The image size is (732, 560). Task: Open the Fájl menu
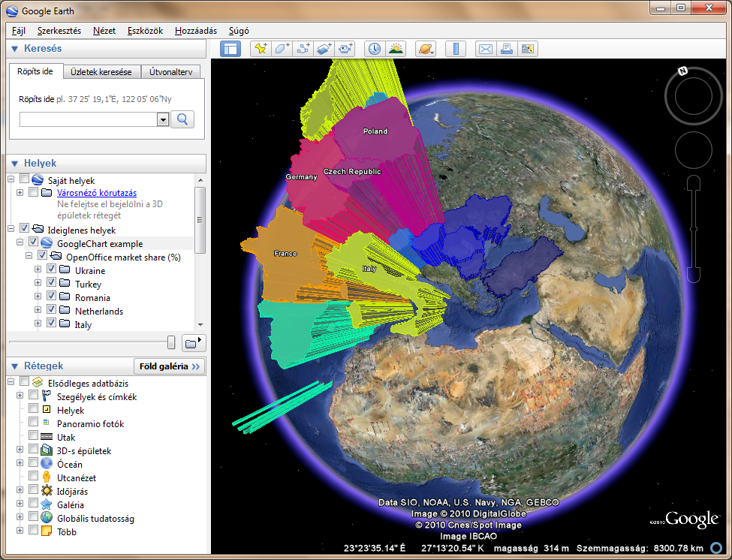point(19,31)
